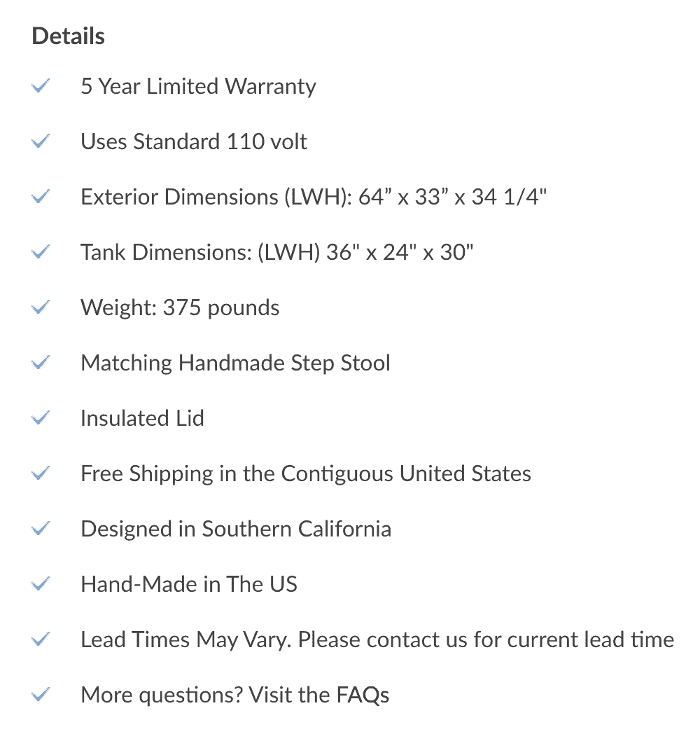Click the checkmark icon beside Insulated Lid

pyautogui.click(x=41, y=417)
